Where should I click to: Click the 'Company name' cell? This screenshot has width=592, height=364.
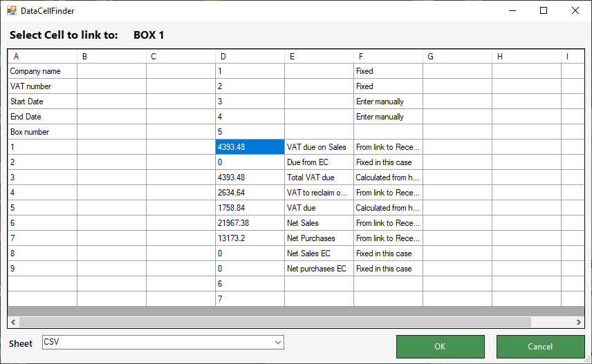point(42,71)
